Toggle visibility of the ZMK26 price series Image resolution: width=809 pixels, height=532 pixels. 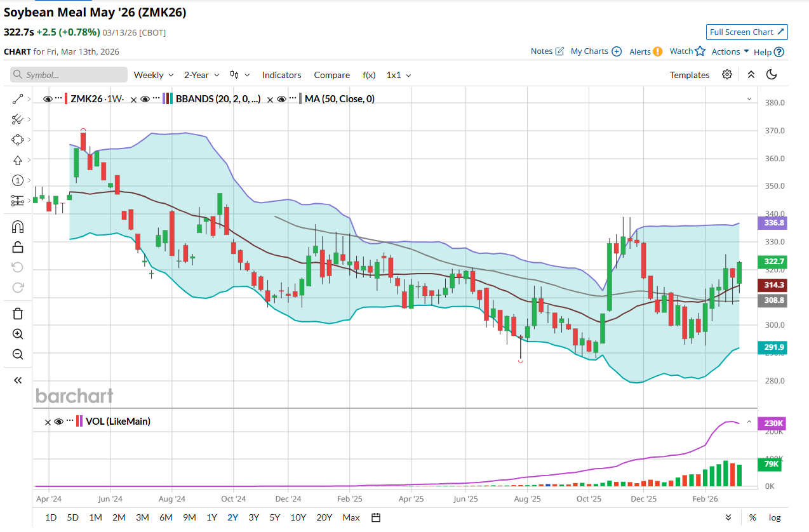(x=47, y=99)
